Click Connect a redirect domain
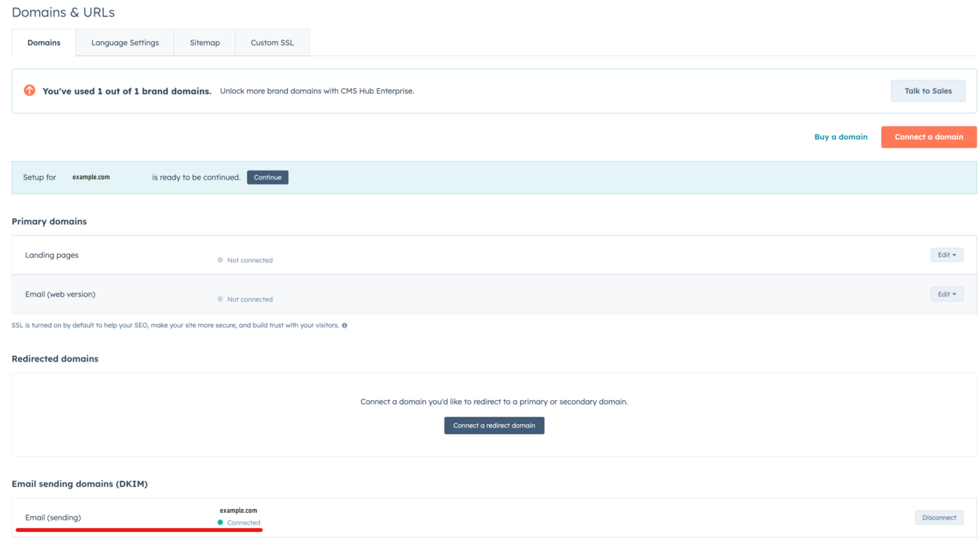980x546 pixels. tap(494, 425)
